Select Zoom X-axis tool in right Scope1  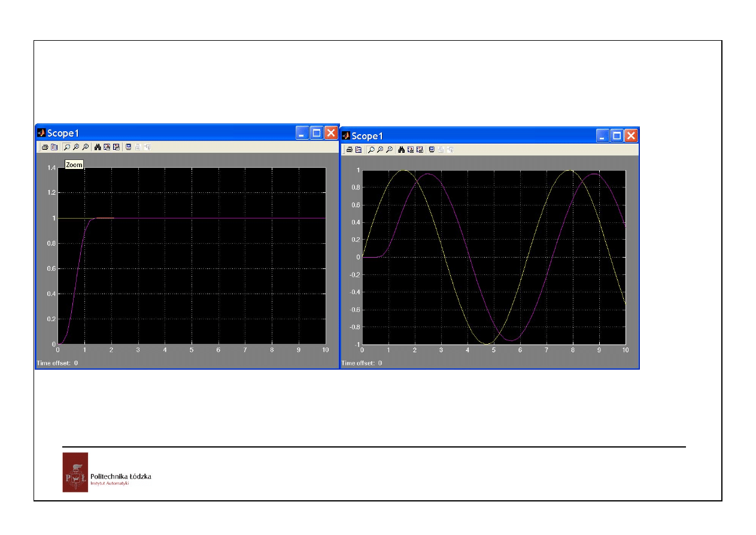(x=380, y=150)
